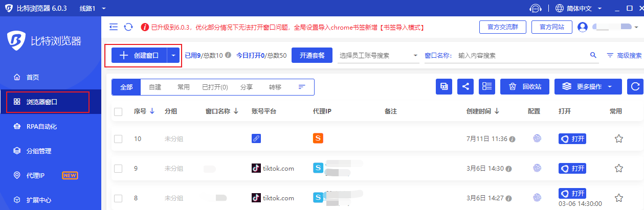The image size is (644, 210).
Task: Click the red notice alert icon
Action: click(x=145, y=27)
